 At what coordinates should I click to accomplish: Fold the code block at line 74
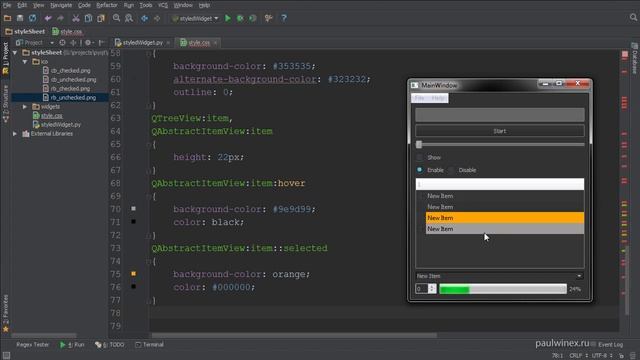tap(149, 261)
